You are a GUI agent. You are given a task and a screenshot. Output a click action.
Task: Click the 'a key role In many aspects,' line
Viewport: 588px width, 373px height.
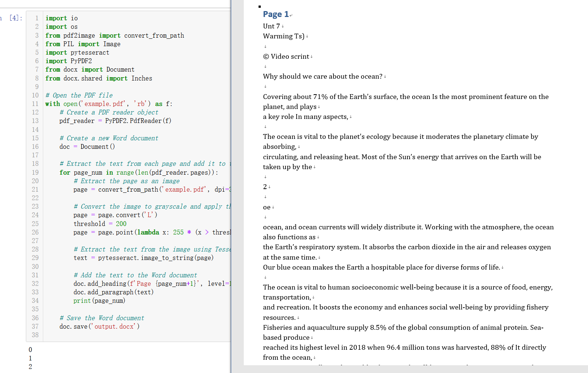(x=305, y=117)
